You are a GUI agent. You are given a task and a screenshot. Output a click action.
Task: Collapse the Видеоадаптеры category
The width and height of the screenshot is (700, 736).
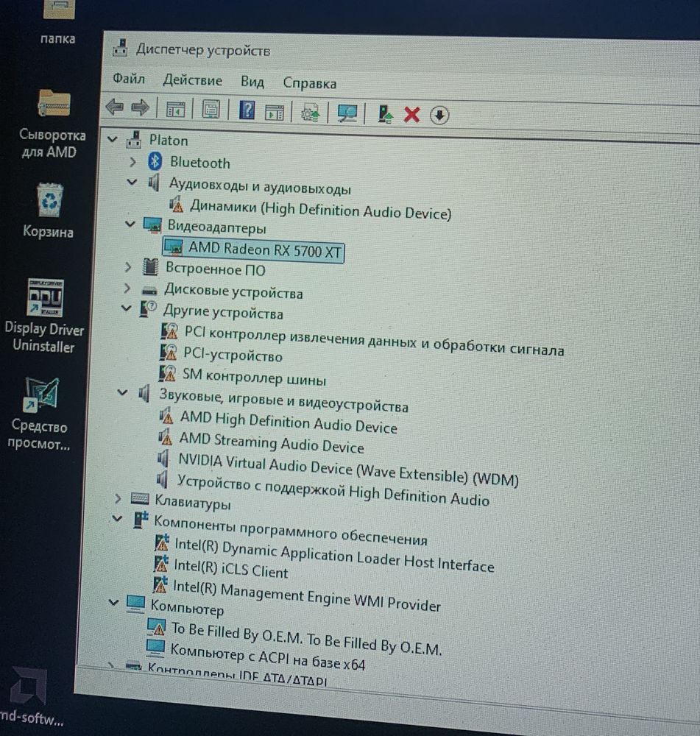coord(130,224)
